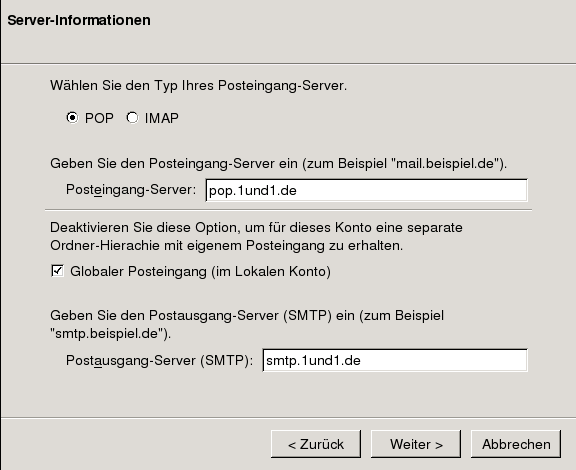Click the Deaktivieren Sie diese Option description

pyautogui.click(x=256, y=236)
